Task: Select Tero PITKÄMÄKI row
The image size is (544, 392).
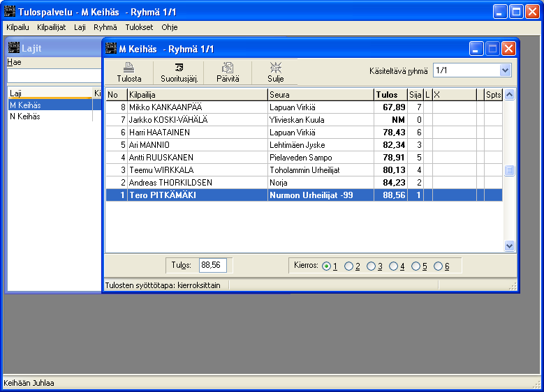Action: point(304,195)
